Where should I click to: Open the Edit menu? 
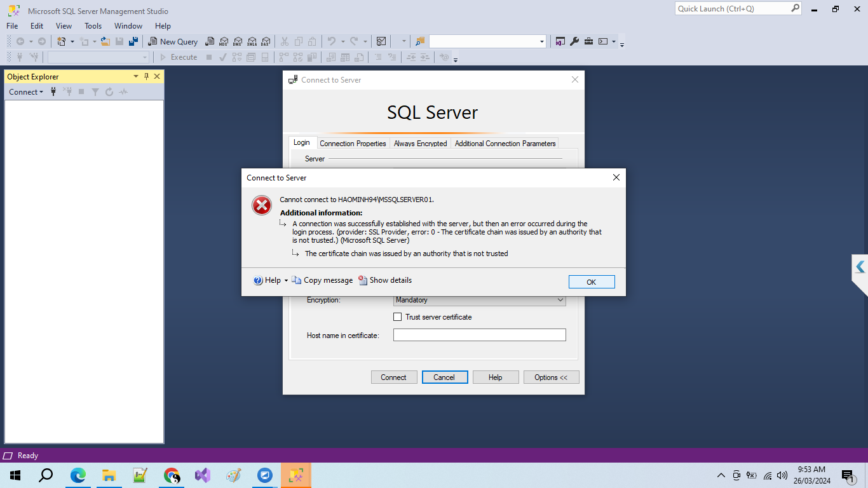click(x=37, y=26)
